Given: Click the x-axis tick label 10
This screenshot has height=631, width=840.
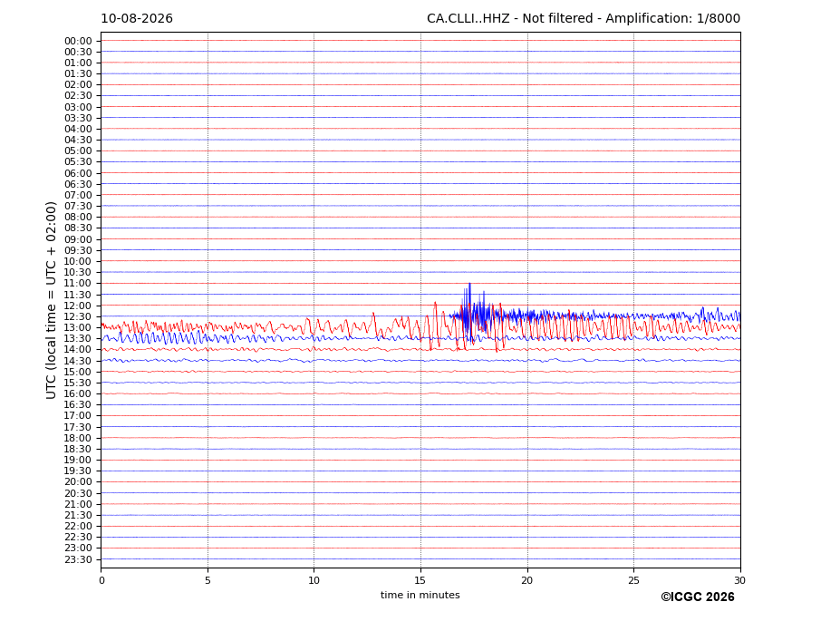Looking at the screenshot, I should (x=314, y=580).
